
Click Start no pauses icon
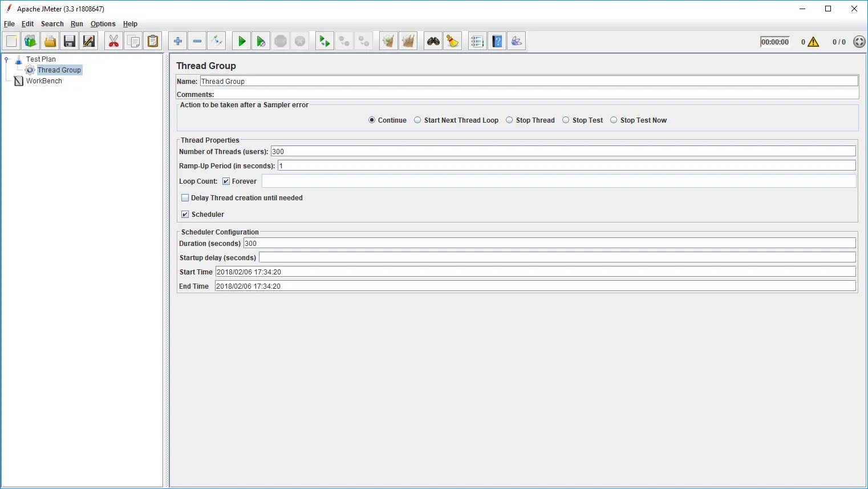261,41
